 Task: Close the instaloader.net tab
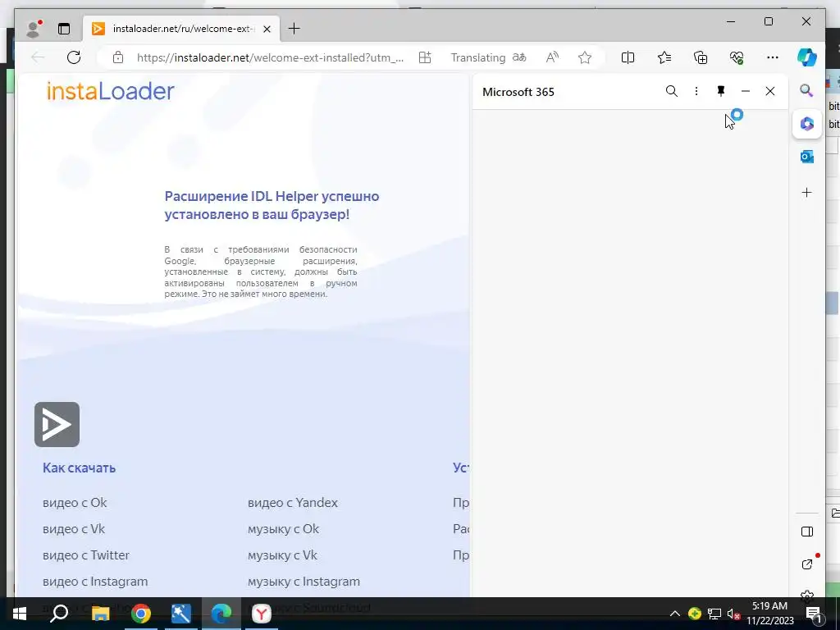(x=267, y=29)
